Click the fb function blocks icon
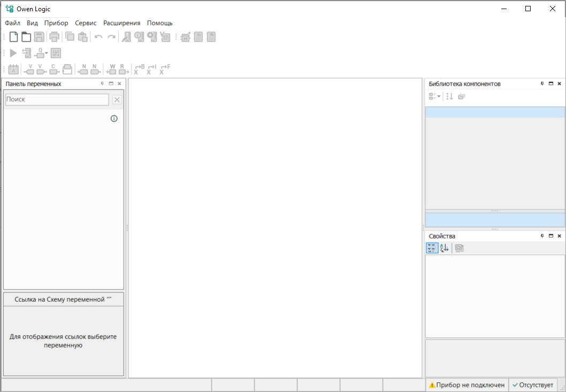566x392 pixels. tap(211, 37)
